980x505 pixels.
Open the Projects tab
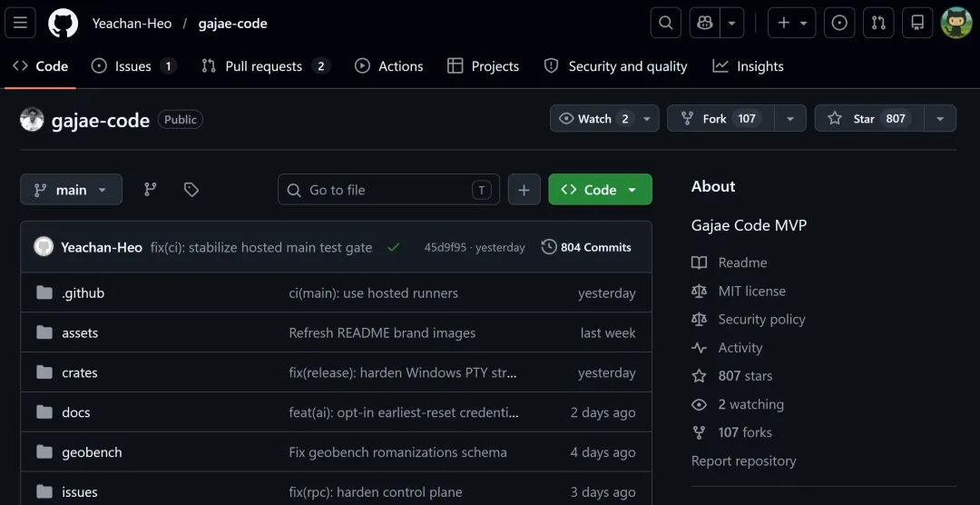483,66
